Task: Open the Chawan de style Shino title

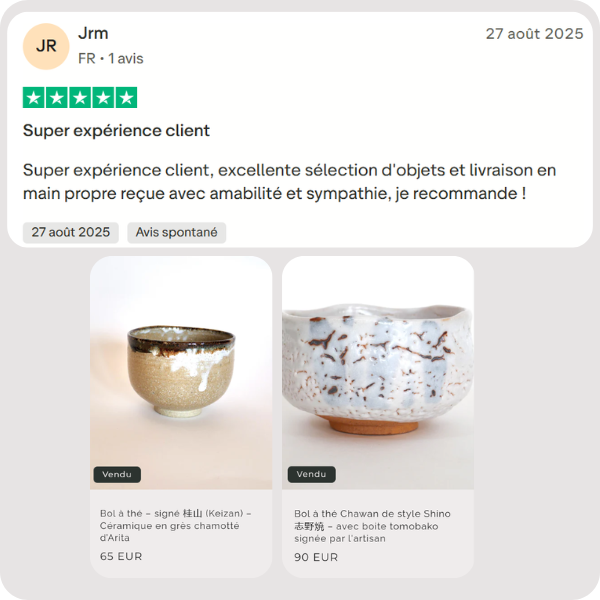Action: tap(372, 526)
